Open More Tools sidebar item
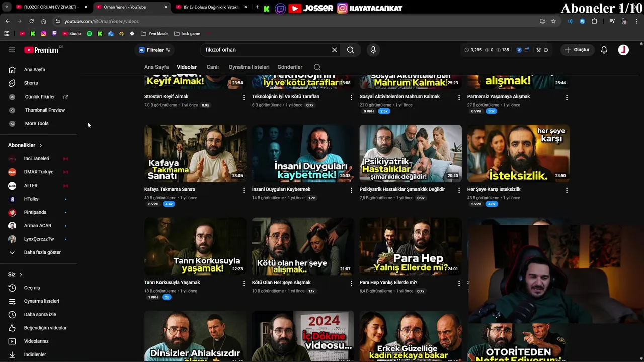This screenshot has width=644, height=362. pos(39,123)
